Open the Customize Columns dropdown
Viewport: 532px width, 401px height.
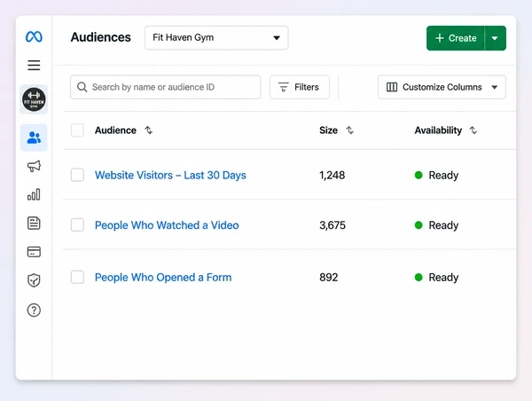point(442,87)
